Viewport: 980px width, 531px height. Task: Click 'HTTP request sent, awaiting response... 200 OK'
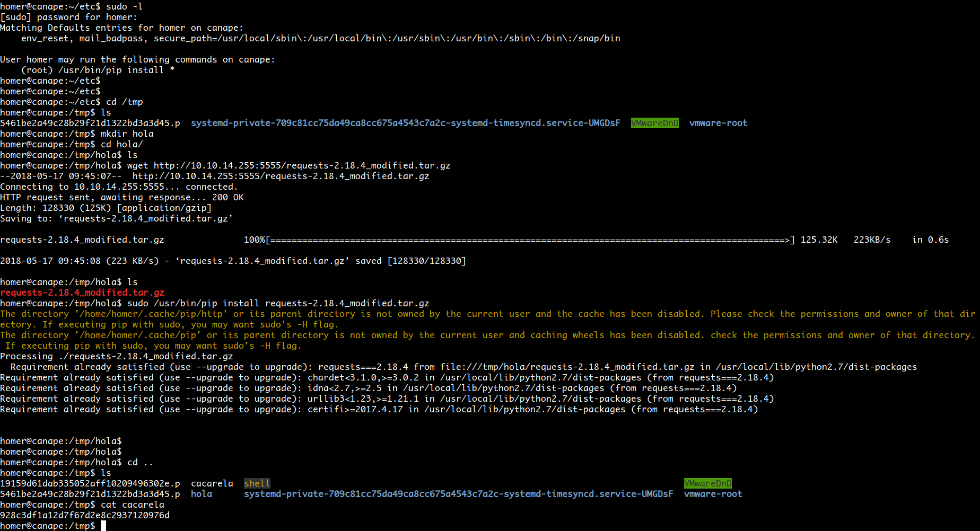pyautogui.click(x=122, y=197)
